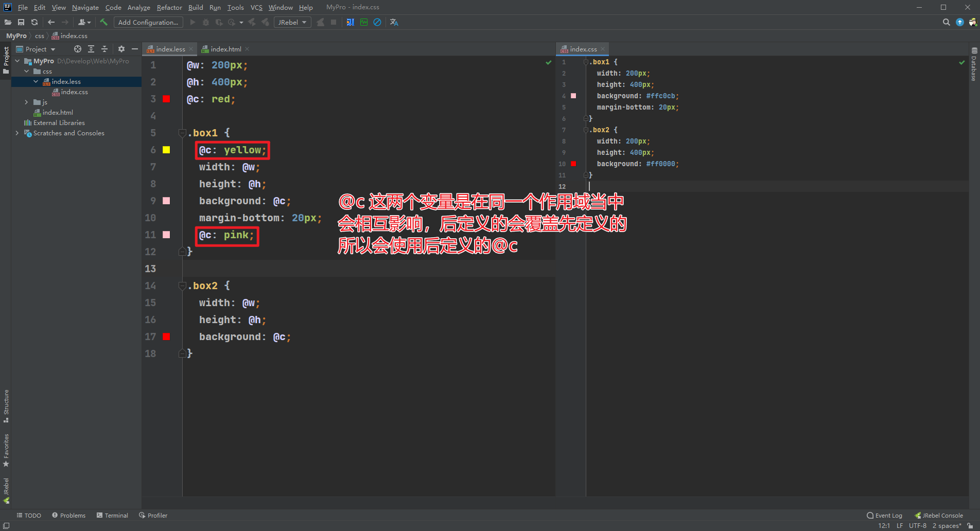Click the Debug bug icon
The image size is (980, 531).
pos(206,22)
